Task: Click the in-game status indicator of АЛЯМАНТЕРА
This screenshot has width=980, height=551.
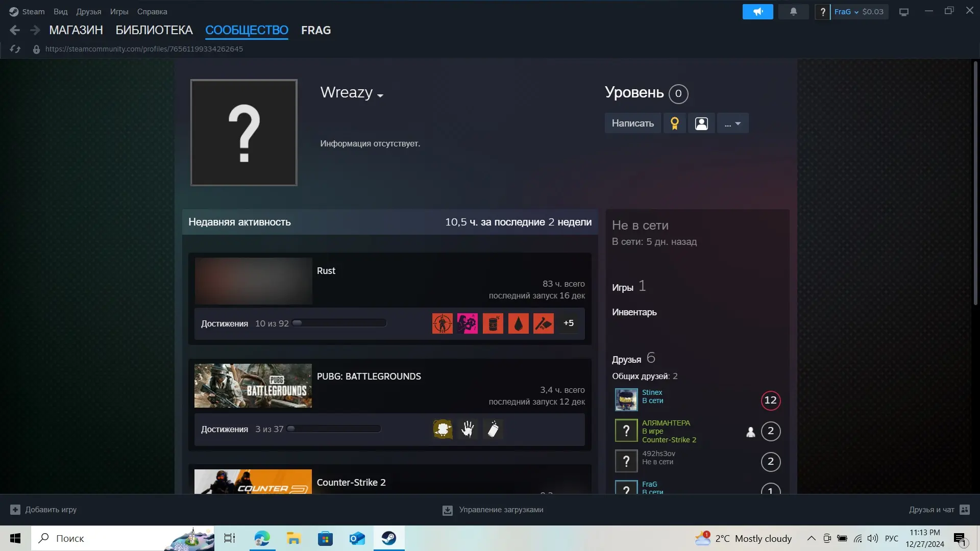Action: pyautogui.click(x=750, y=432)
